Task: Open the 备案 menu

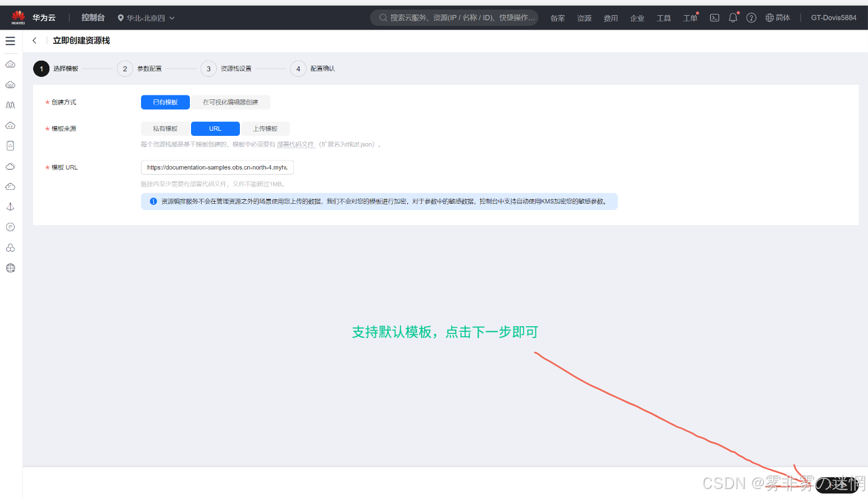Action: pos(558,18)
